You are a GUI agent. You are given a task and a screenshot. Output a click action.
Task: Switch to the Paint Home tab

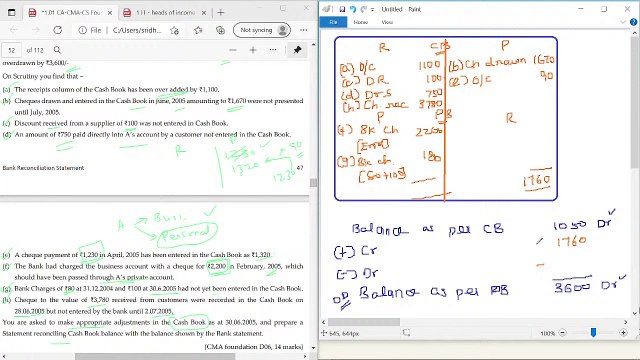[x=360, y=22]
